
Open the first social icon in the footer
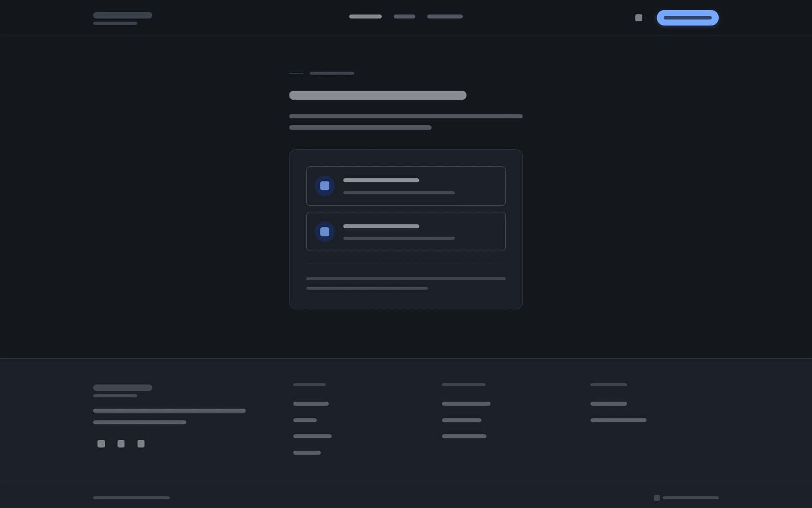tap(101, 444)
